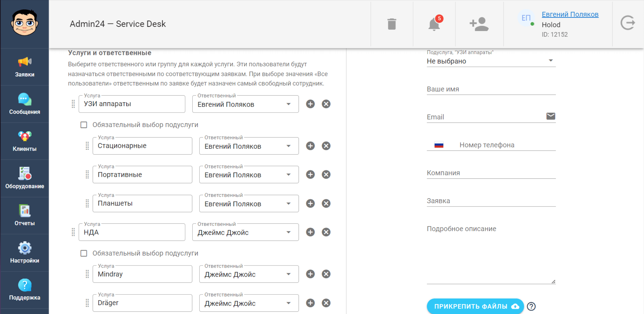The image size is (644, 314).
Task: Open the notifications bell with 5 alerts
Action: point(434,24)
